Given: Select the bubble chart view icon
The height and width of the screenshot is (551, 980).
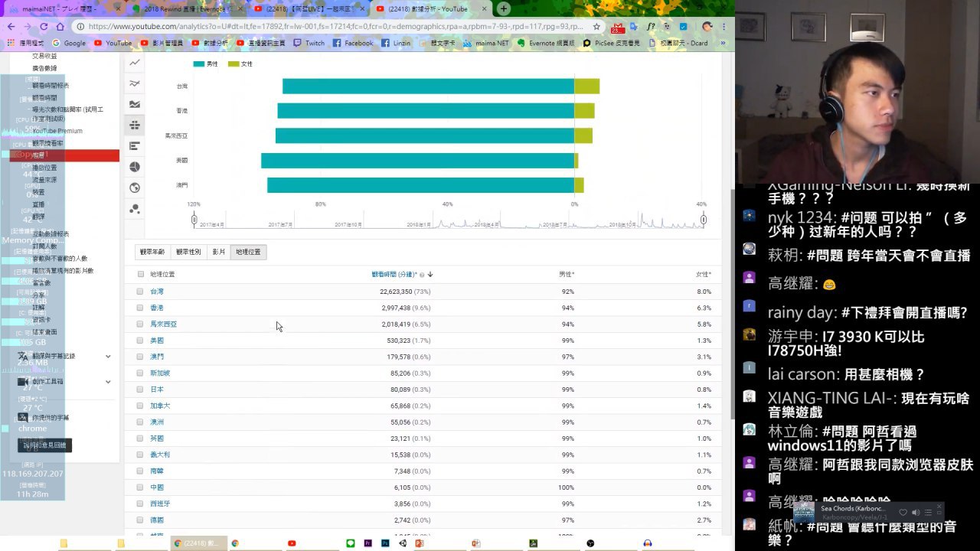Looking at the screenshot, I should pyautogui.click(x=135, y=208).
